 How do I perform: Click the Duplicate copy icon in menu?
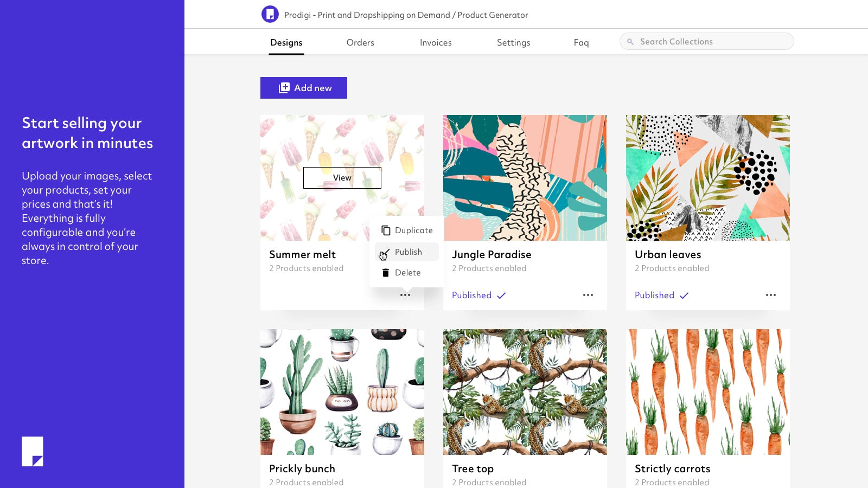click(x=386, y=230)
